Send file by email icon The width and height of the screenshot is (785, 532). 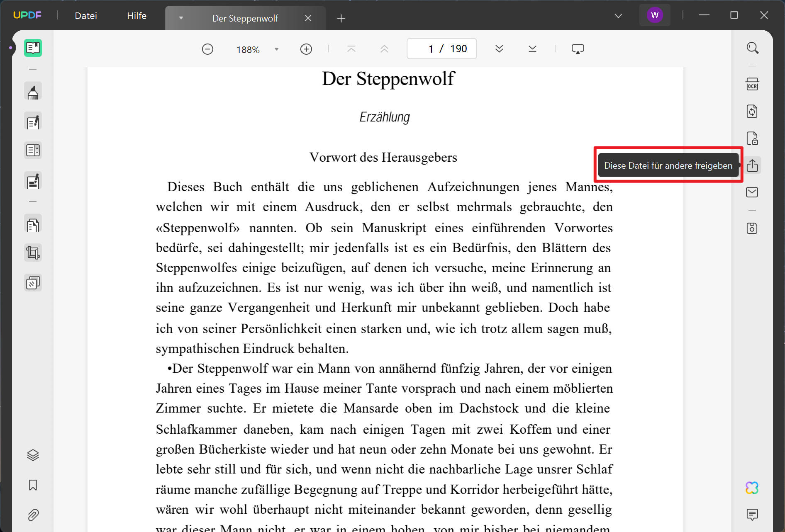click(x=752, y=192)
